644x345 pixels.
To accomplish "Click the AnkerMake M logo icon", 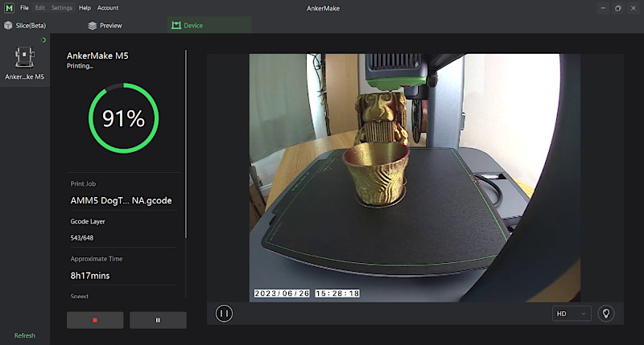I will coord(9,8).
